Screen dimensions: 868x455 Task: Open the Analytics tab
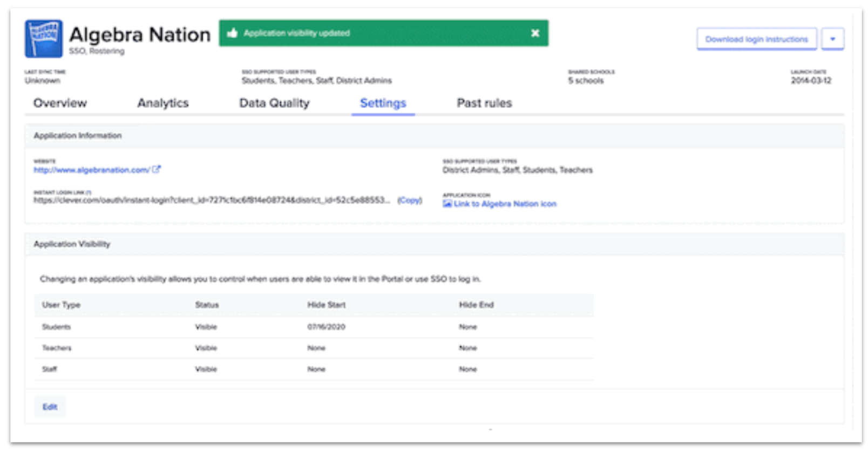(162, 103)
